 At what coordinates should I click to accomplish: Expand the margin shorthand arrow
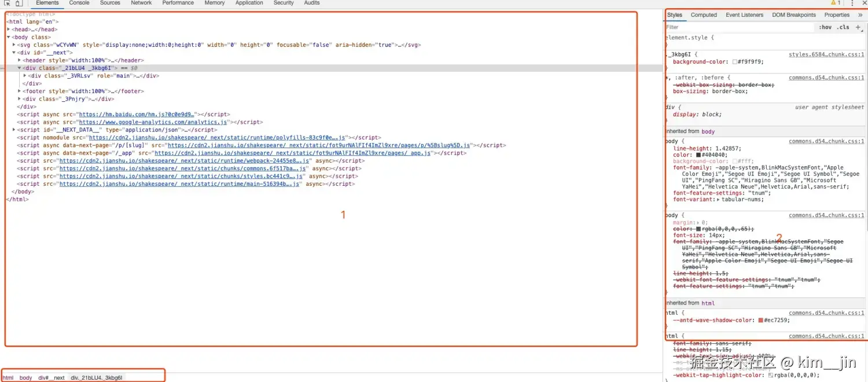[697, 222]
